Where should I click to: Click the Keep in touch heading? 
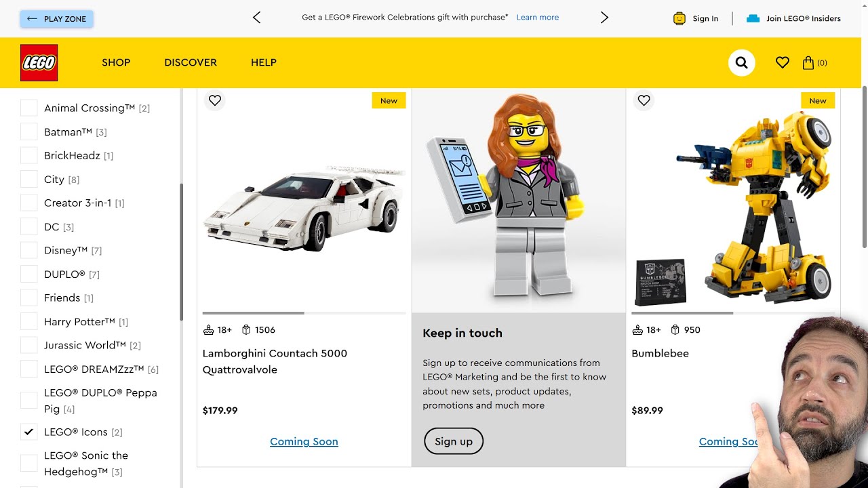[462, 333]
